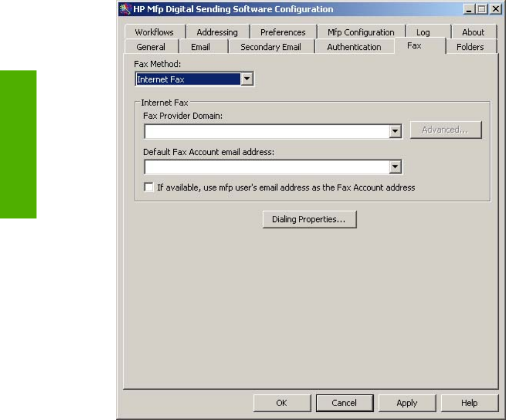Open Dialing Properties dialog
This screenshot has height=420, width=506.
310,220
